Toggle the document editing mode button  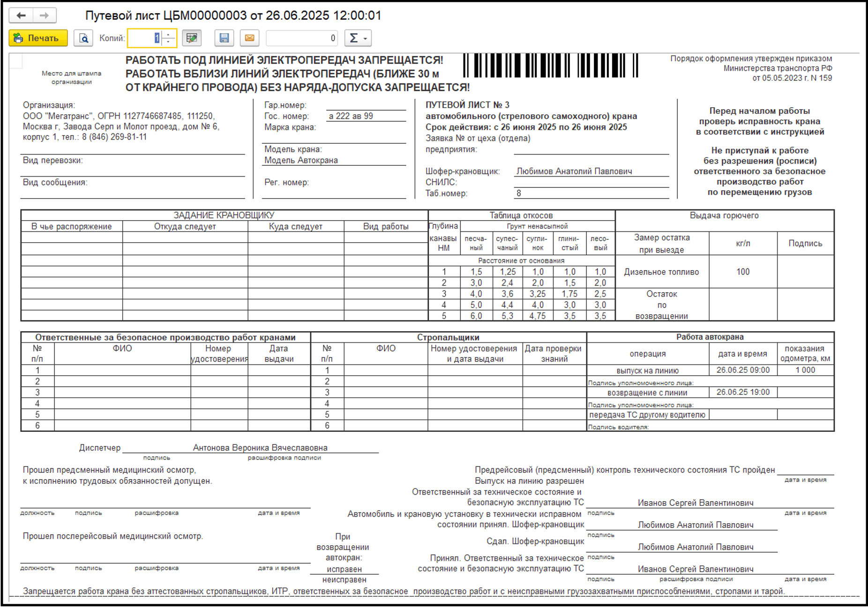point(192,38)
